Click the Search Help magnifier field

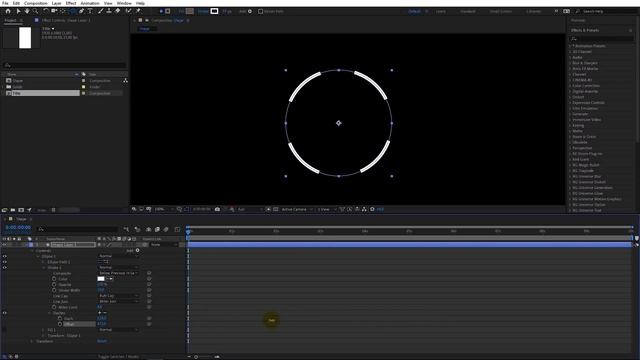pos(605,11)
